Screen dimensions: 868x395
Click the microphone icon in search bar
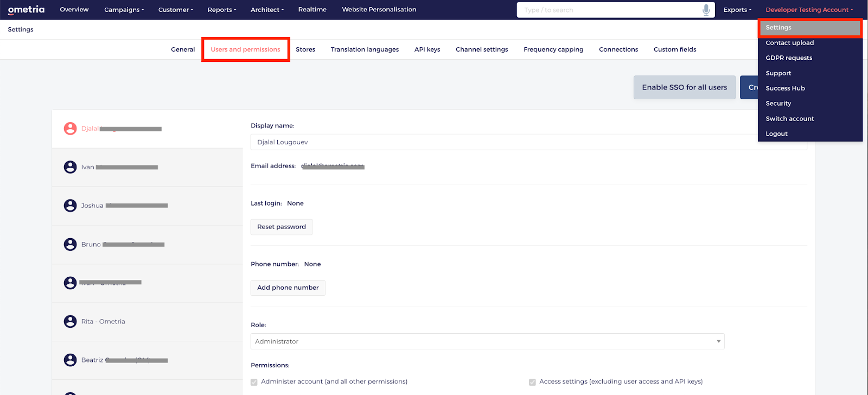(706, 10)
